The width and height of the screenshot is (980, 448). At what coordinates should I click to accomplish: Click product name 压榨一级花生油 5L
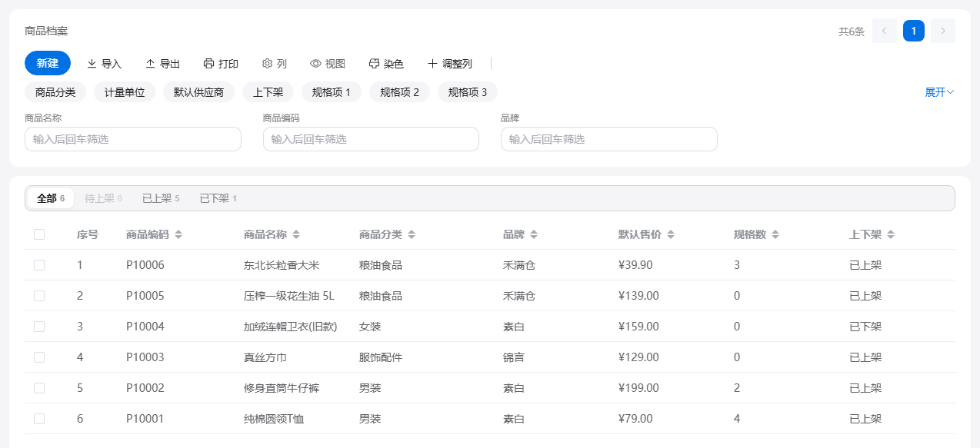pos(289,296)
